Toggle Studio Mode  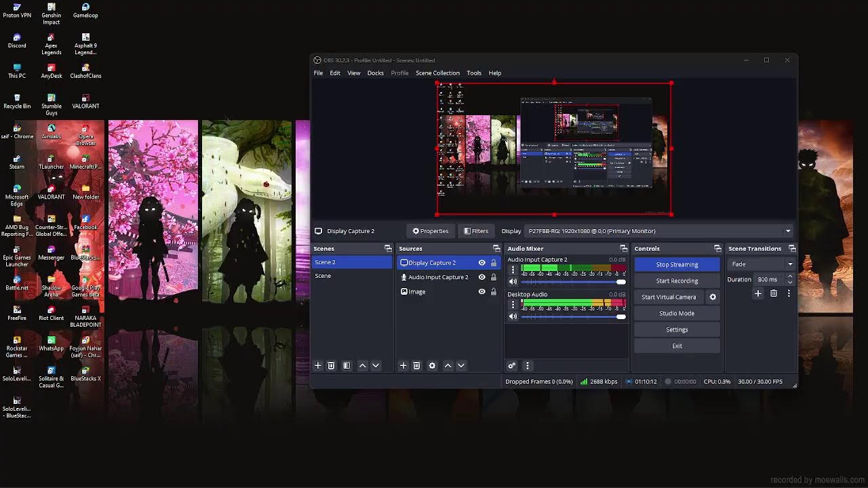click(677, 313)
